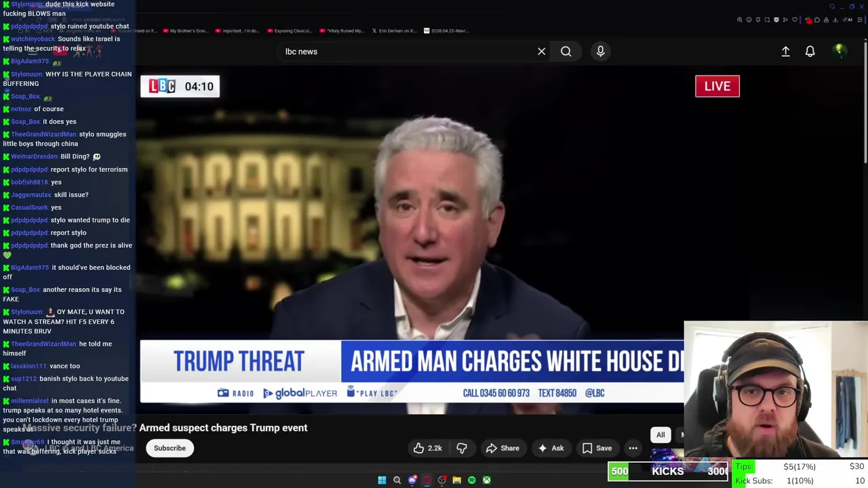Image resolution: width=868 pixels, height=488 pixels.
Task: Clear the 'lbc news' search text with the X
Action: pyautogui.click(x=541, y=52)
